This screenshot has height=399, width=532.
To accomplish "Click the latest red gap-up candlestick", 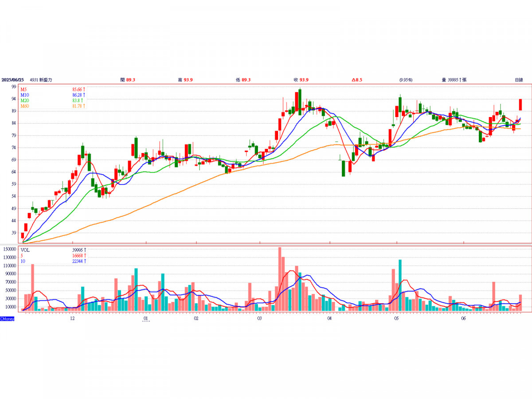I will [x=520, y=105].
